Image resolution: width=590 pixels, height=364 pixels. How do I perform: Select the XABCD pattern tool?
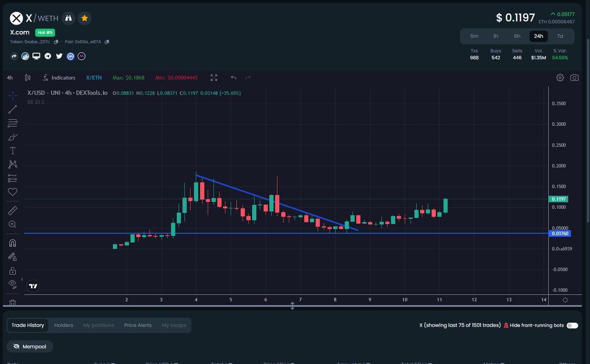click(x=12, y=164)
